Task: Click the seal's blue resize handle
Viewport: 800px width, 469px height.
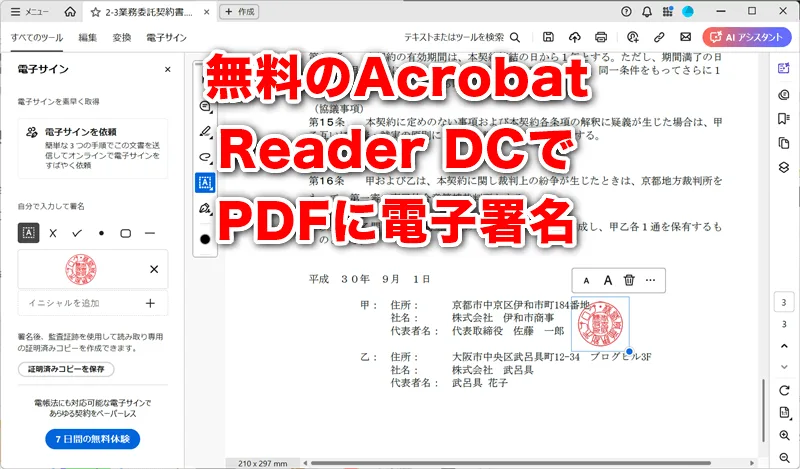Action: [629, 351]
